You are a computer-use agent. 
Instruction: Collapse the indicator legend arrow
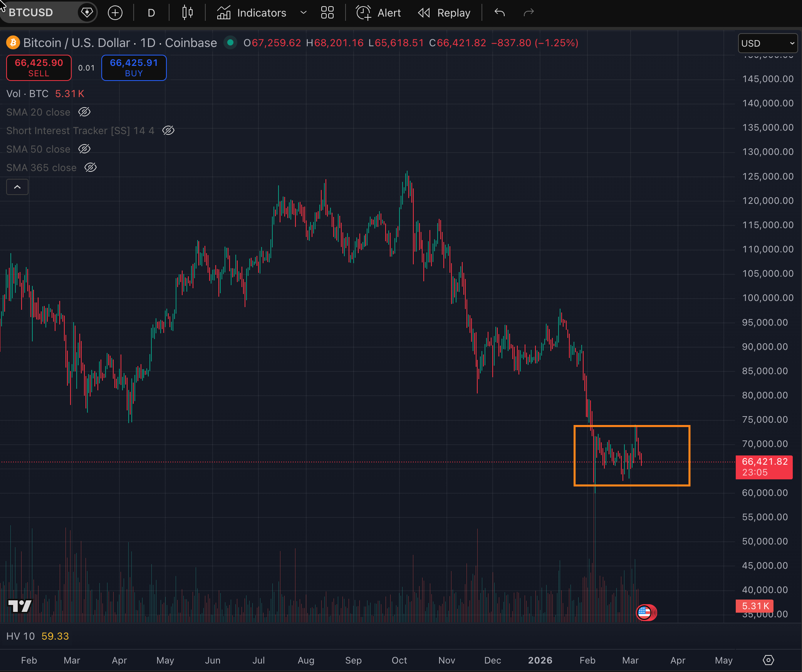17,187
